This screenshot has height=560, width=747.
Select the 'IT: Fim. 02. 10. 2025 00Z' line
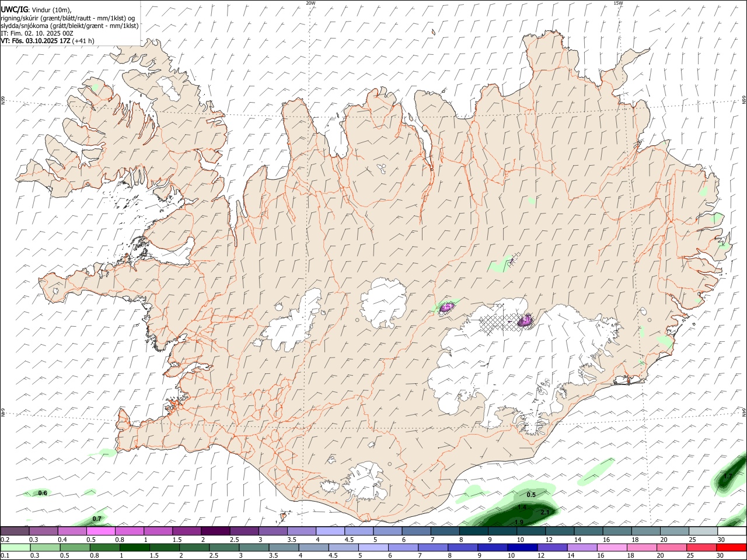pyautogui.click(x=37, y=33)
